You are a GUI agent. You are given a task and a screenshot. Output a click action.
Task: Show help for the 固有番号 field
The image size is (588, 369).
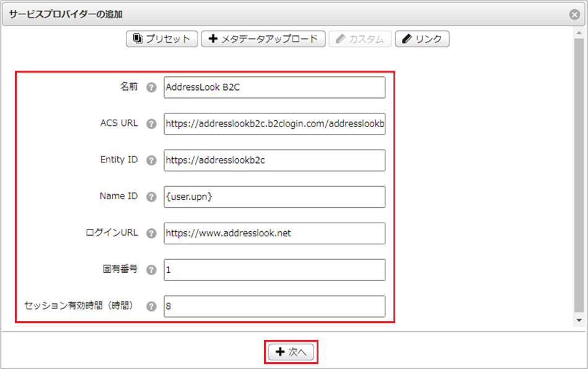click(151, 270)
